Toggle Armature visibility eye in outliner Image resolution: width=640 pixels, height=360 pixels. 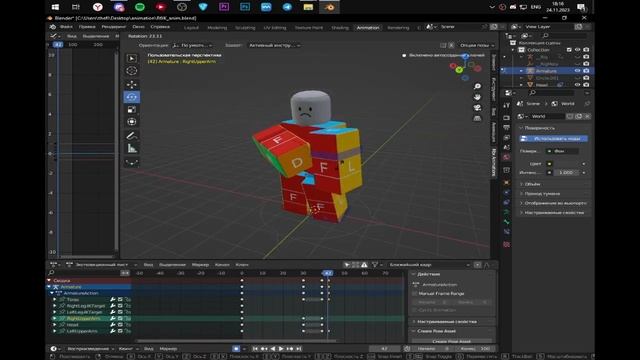[x=577, y=71]
